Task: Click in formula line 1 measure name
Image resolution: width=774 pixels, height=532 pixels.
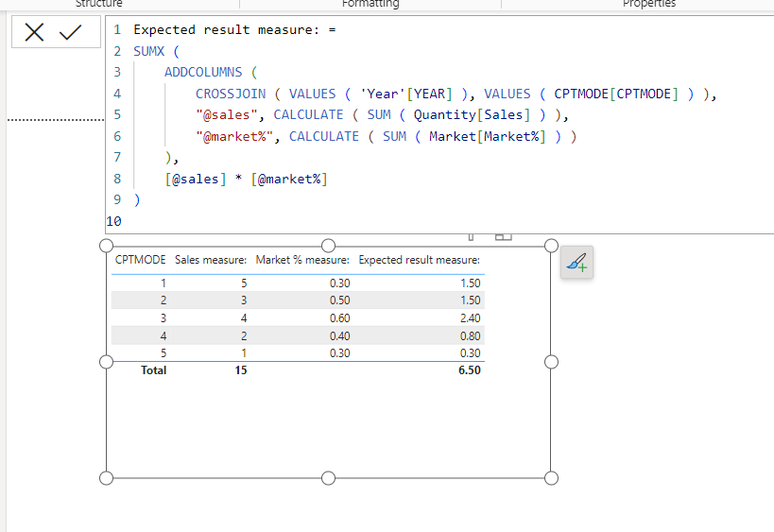Action: (227, 29)
